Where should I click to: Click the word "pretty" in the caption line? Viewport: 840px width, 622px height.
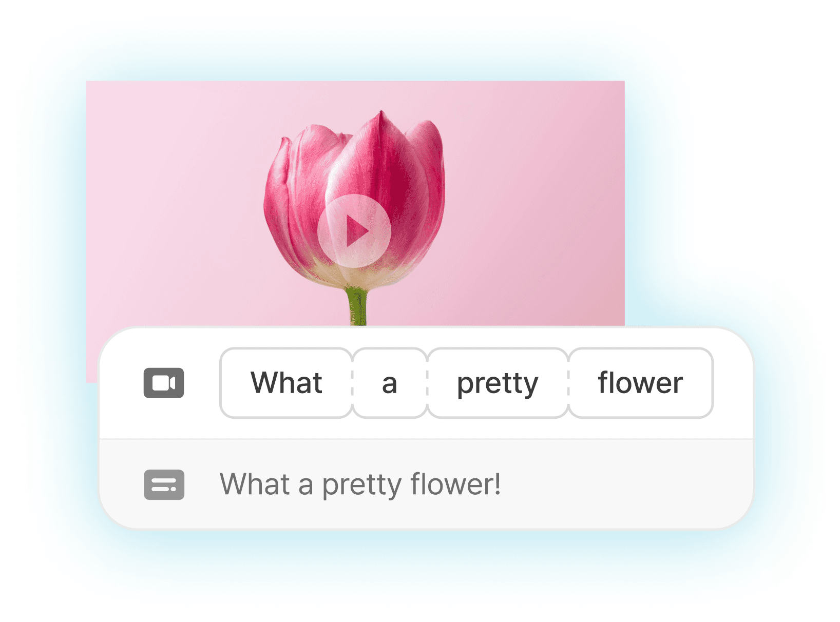pos(361,484)
